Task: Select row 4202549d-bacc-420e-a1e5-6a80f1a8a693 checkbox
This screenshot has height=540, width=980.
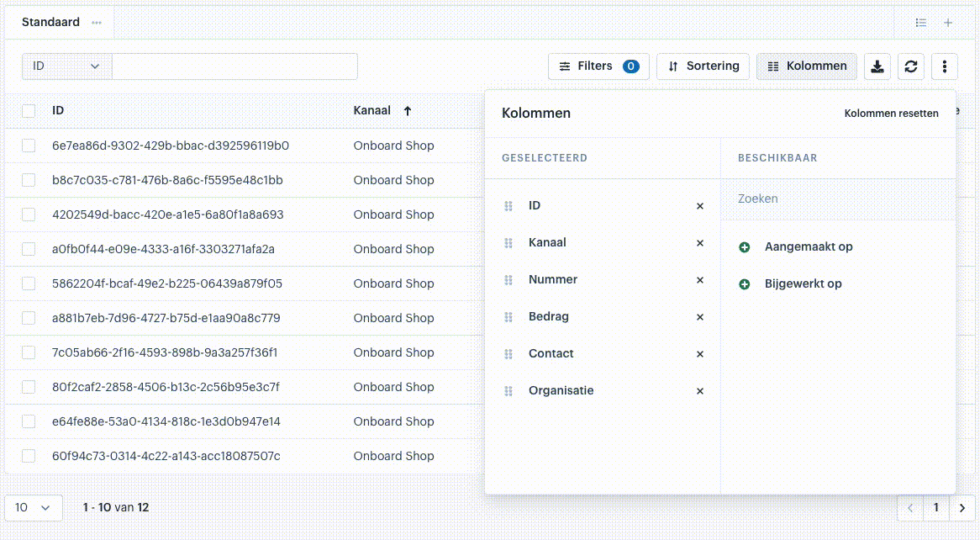Action: tap(29, 214)
